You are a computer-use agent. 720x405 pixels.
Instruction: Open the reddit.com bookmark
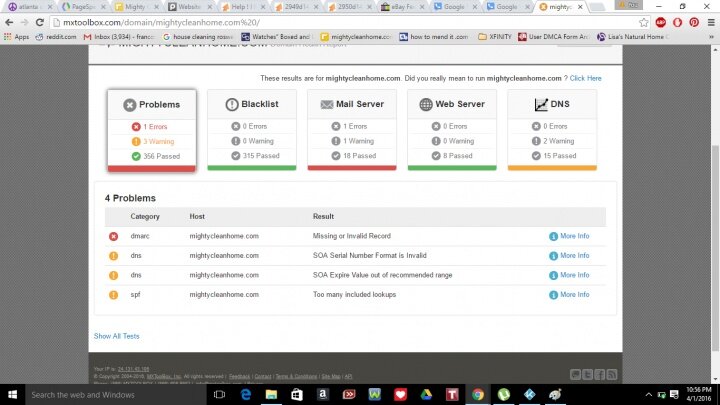56,37
